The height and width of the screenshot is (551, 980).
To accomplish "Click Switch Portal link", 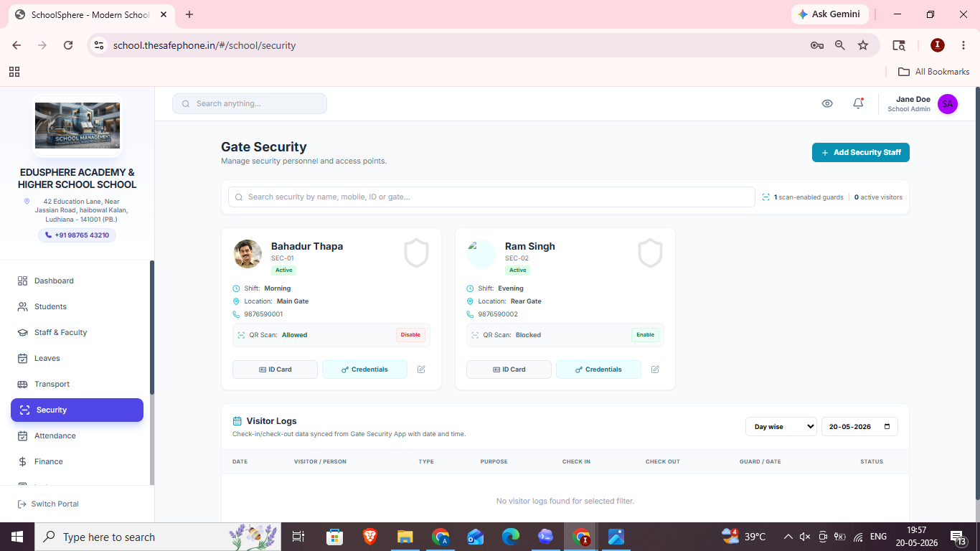I will pos(48,504).
